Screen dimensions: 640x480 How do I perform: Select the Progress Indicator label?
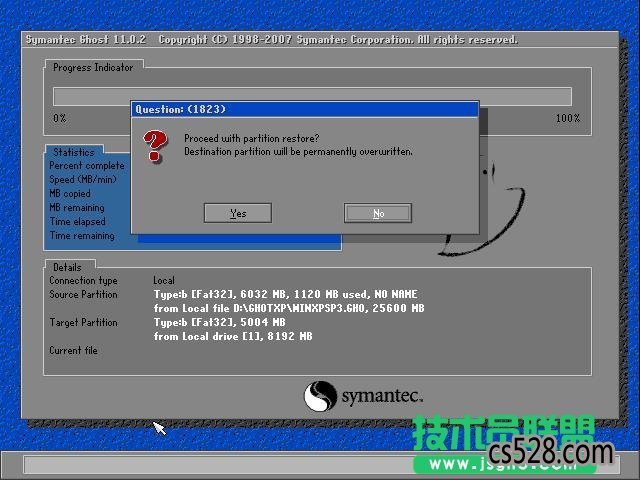pos(93,67)
